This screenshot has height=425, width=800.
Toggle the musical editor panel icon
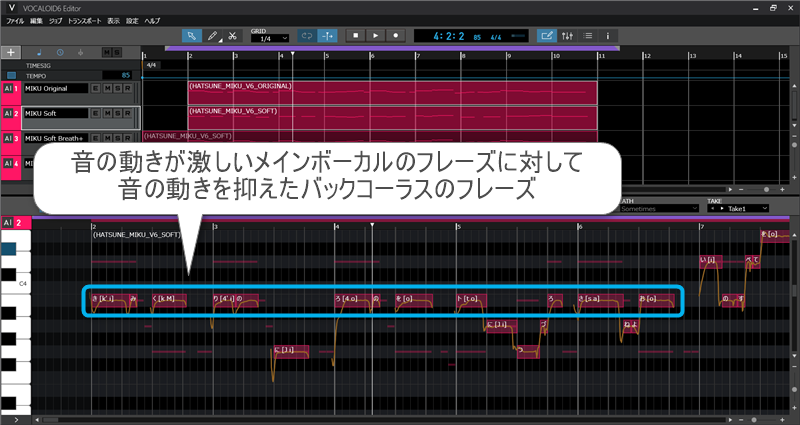(x=547, y=36)
